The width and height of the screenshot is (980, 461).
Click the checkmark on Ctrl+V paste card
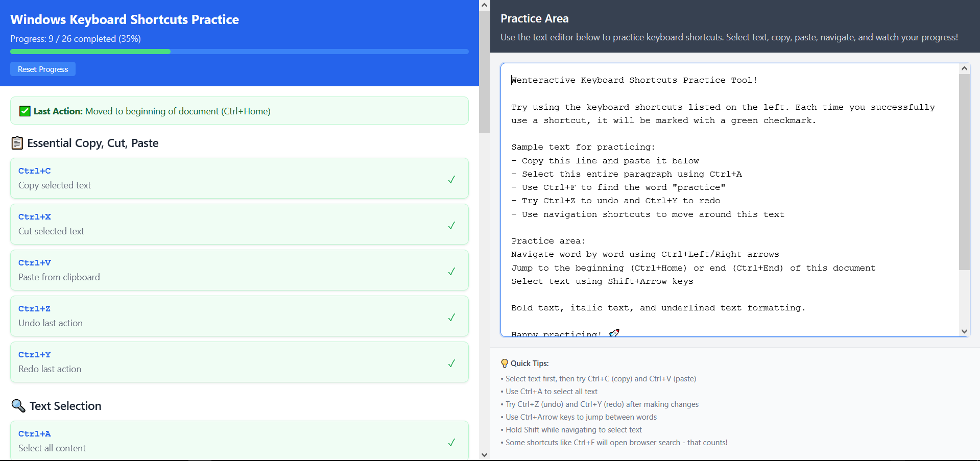pos(451,271)
